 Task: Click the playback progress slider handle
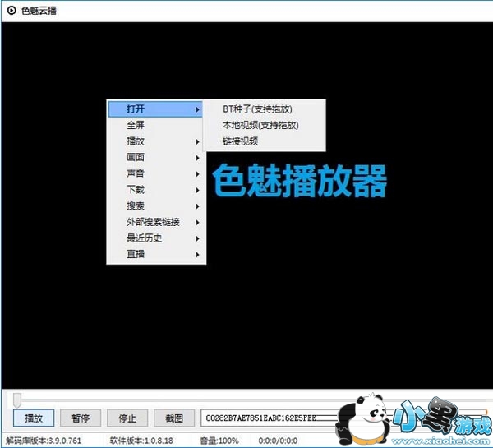coord(17,400)
